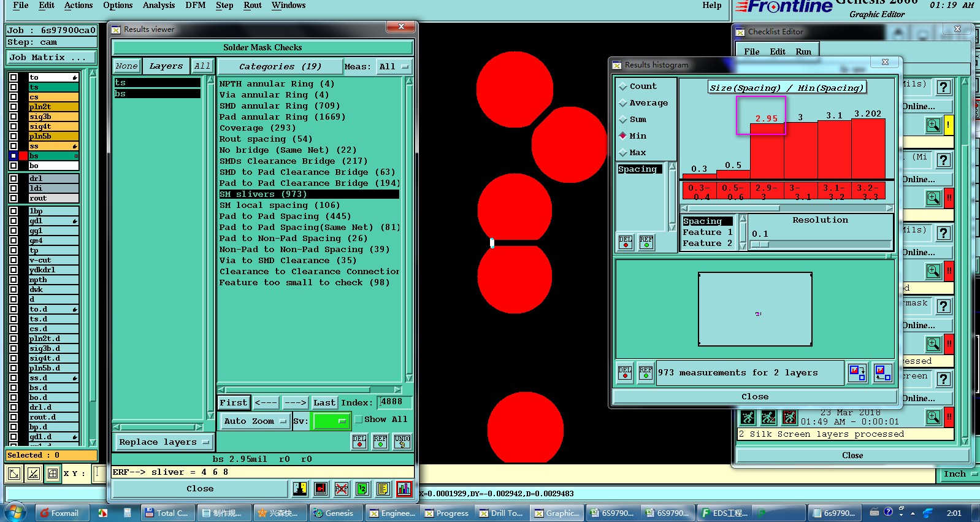Go to the previous result with <--- button
This screenshot has width=980, height=522.
pyautogui.click(x=266, y=402)
